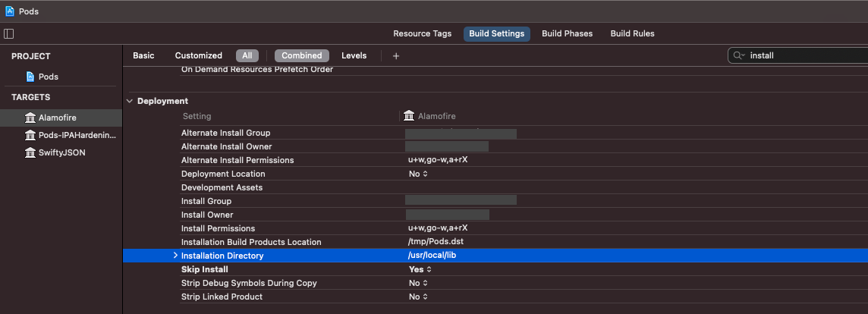Open the Resource Tags tab
Viewport: 868px width, 314px height.
click(x=423, y=34)
